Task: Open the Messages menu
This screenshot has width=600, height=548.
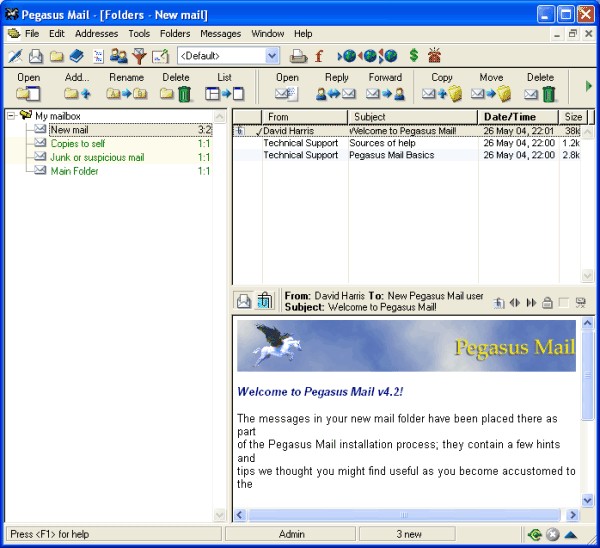Action: 220,34
